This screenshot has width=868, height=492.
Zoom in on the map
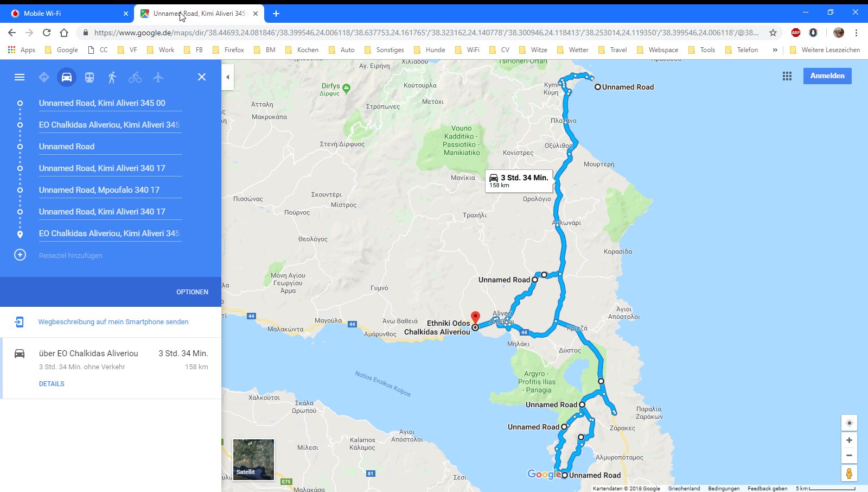850,440
